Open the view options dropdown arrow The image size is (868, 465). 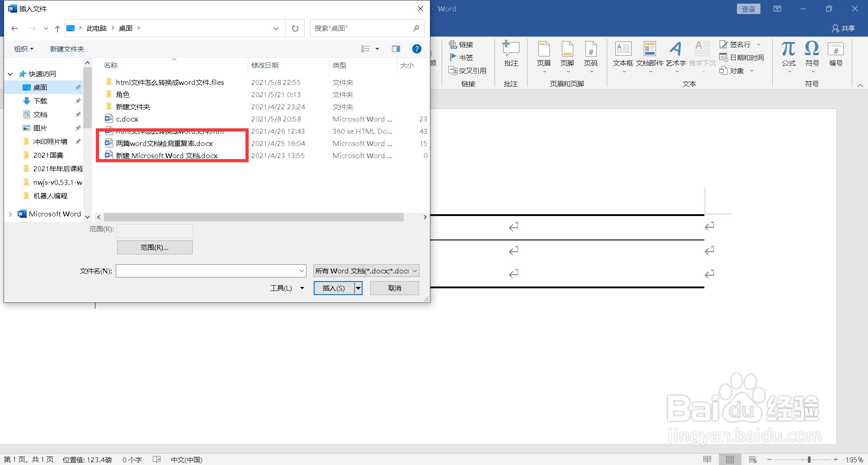point(377,49)
